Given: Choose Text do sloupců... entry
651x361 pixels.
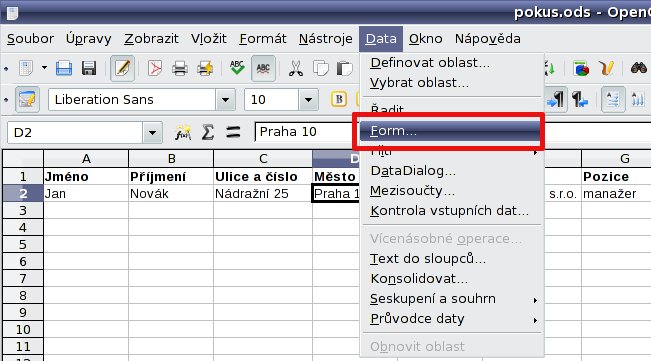Looking at the screenshot, I should pyautogui.click(x=428, y=259).
